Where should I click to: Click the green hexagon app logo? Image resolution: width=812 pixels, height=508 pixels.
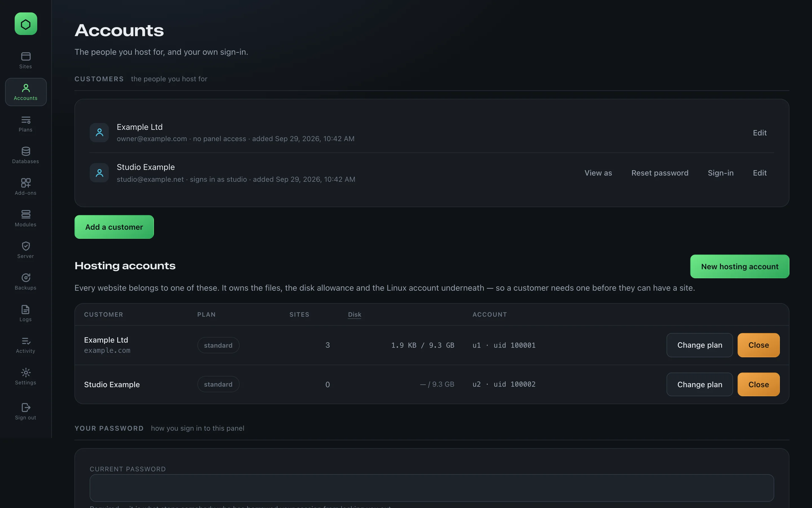(x=26, y=24)
